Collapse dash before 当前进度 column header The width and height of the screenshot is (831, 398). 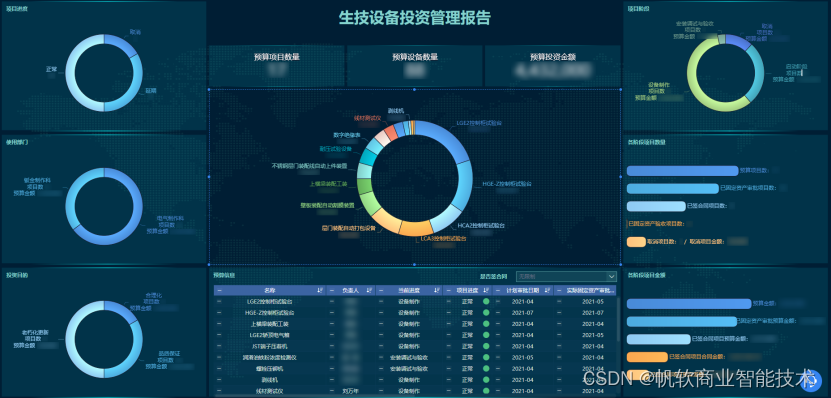tap(381, 290)
